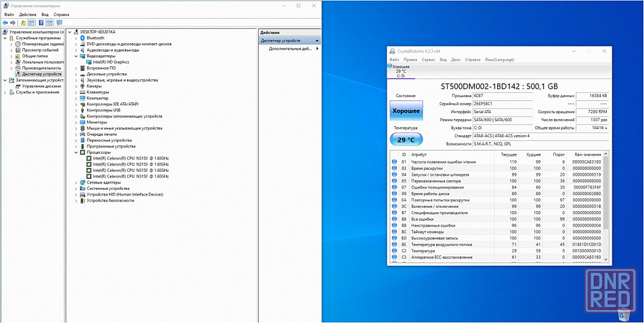Collapse the Processors category
The height and width of the screenshot is (323, 644).
tap(76, 152)
